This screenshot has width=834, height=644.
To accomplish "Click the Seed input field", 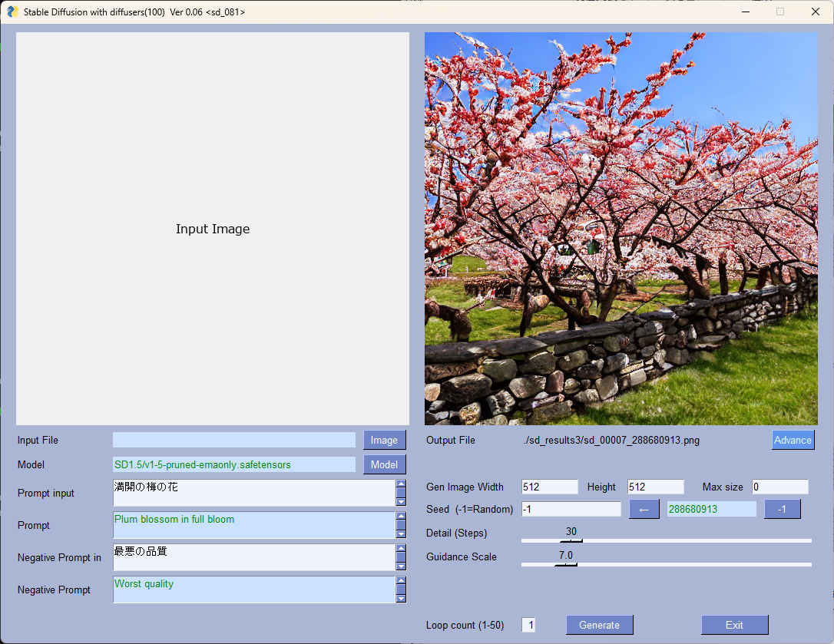I will 571,509.
